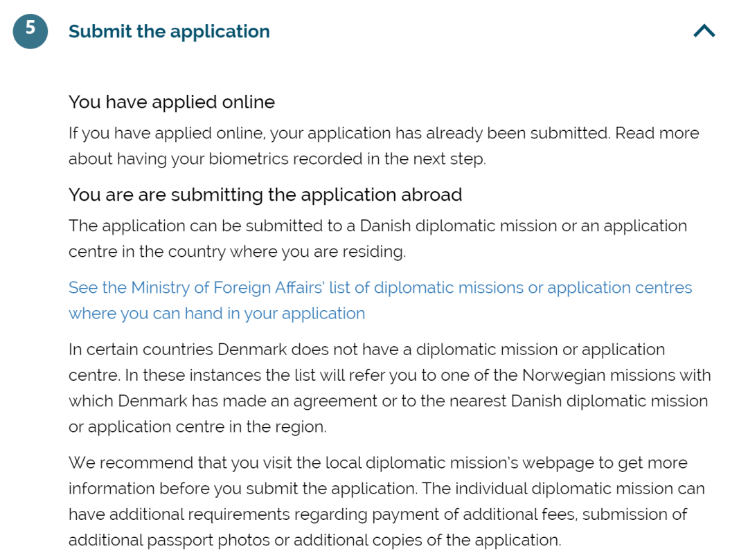
Task: Click the "Submit the application" step heading
Action: coord(169,32)
